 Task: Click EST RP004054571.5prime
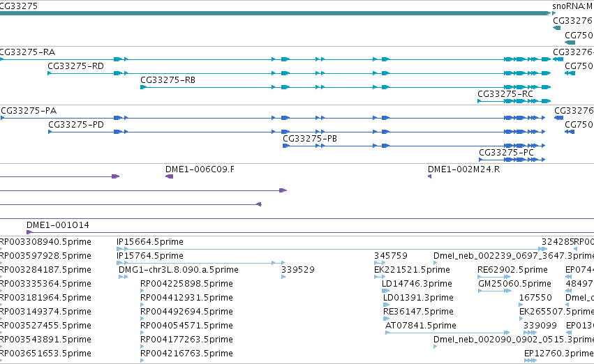coord(186,326)
